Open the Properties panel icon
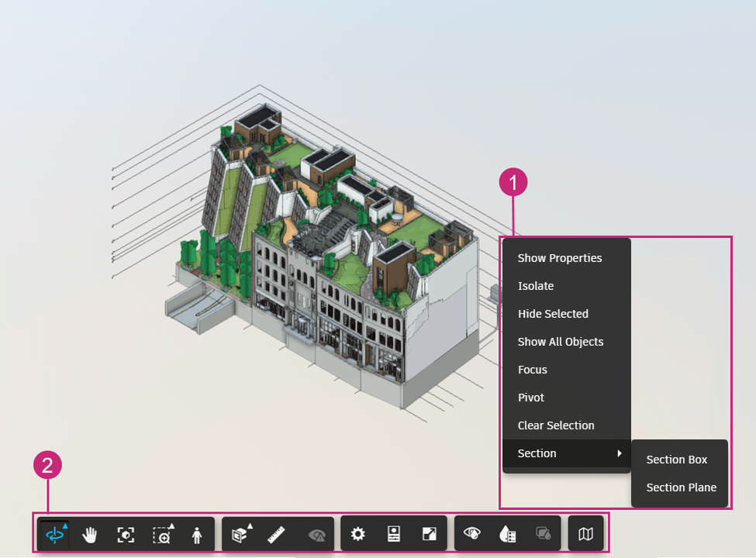This screenshot has width=756, height=558. click(395, 533)
